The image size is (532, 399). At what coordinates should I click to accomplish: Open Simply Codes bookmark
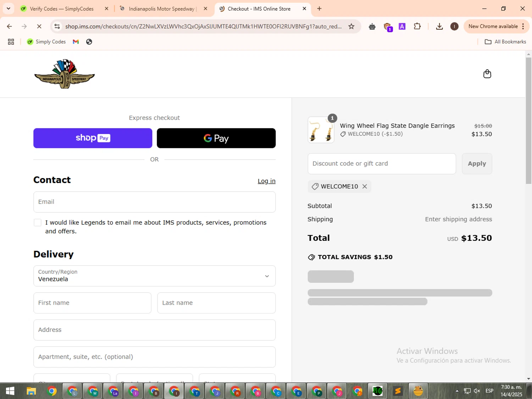[x=46, y=42]
